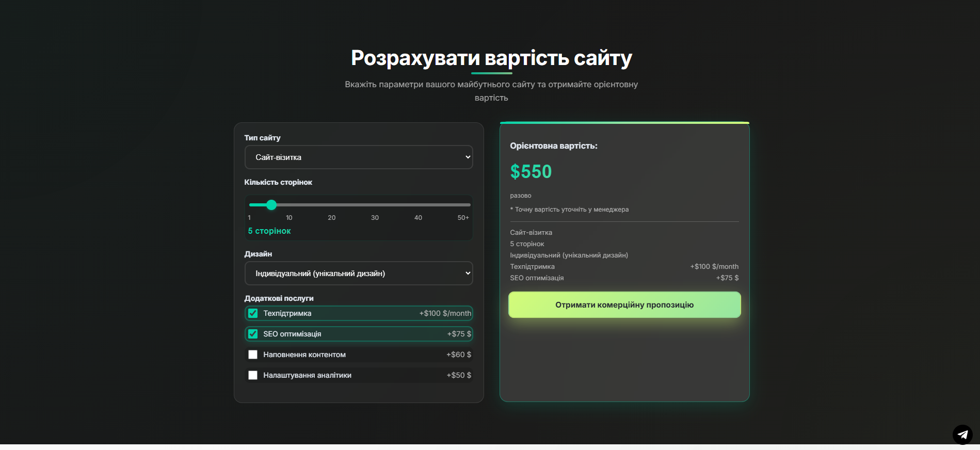Click '5 сторінок' line in summary panel
980x450 pixels.
tap(527, 244)
